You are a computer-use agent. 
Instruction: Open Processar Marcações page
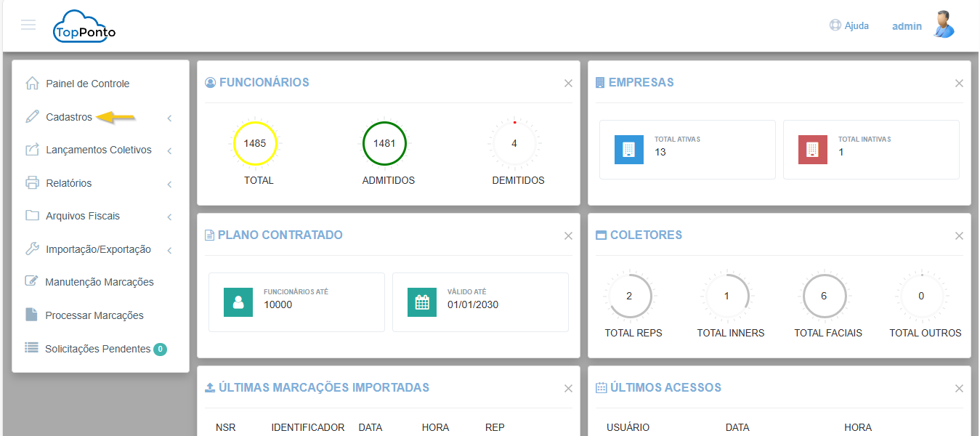point(94,315)
